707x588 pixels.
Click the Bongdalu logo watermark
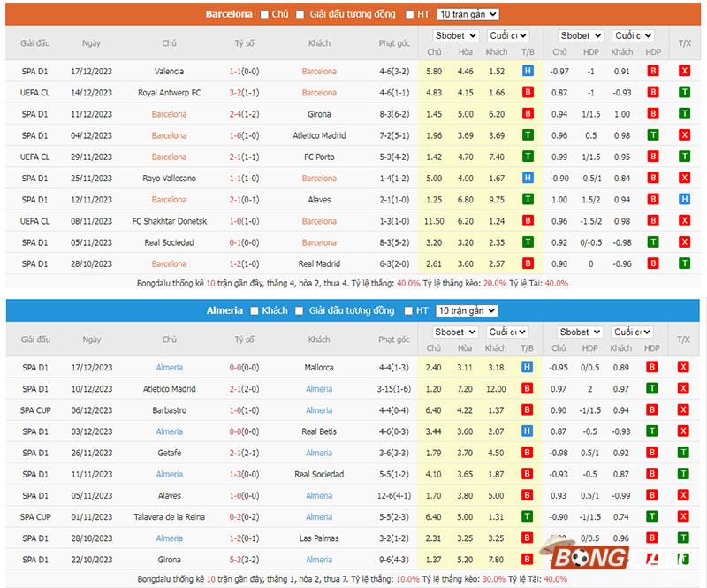point(619,555)
